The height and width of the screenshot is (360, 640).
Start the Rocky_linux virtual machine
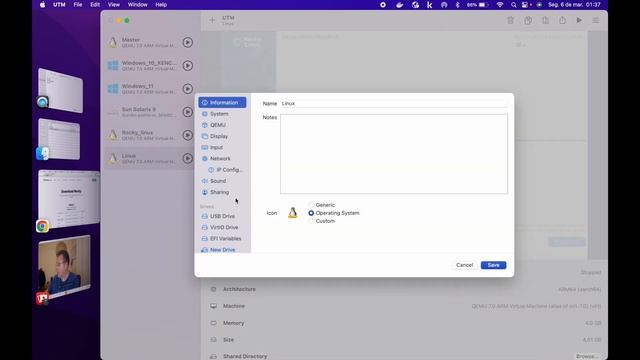pos(187,135)
